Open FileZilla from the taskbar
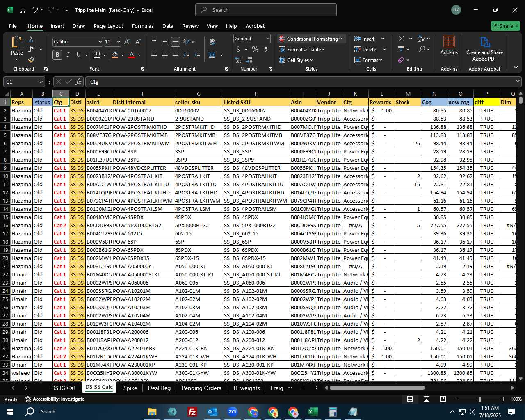This screenshot has width=525, height=420. click(192, 412)
